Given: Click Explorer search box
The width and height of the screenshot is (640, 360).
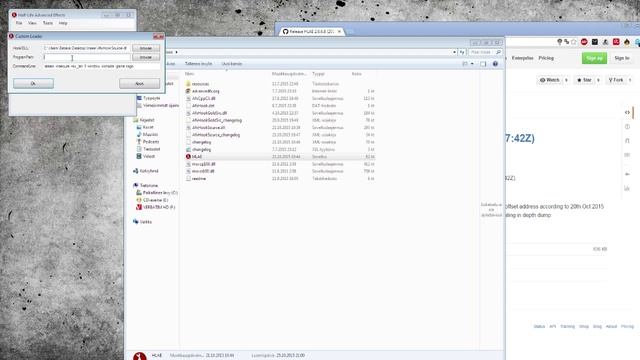Looking at the screenshot, I should [484, 52].
